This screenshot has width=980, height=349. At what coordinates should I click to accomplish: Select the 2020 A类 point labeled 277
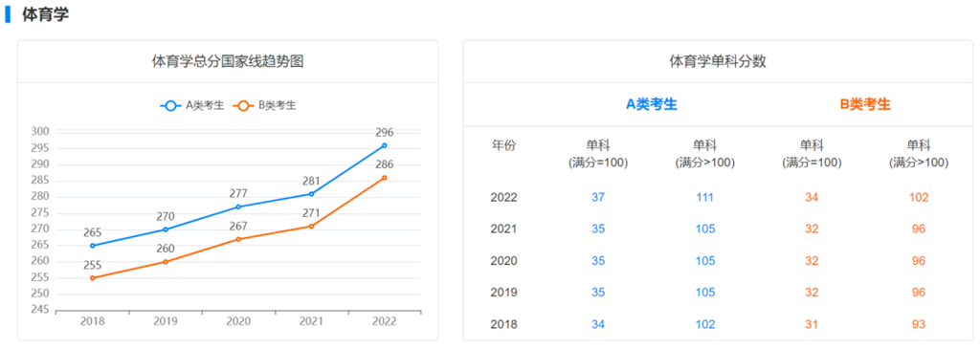(238, 207)
